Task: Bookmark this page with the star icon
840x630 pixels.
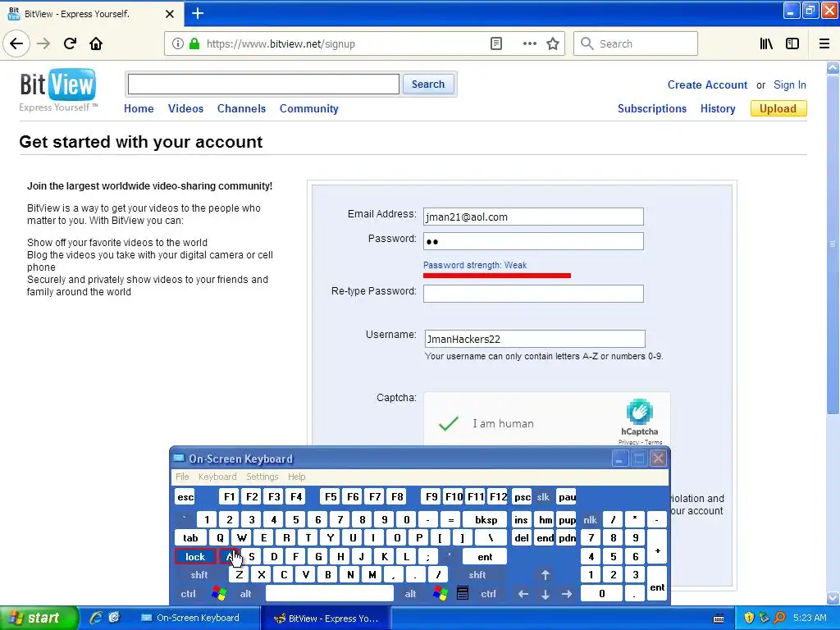Action: coord(553,44)
